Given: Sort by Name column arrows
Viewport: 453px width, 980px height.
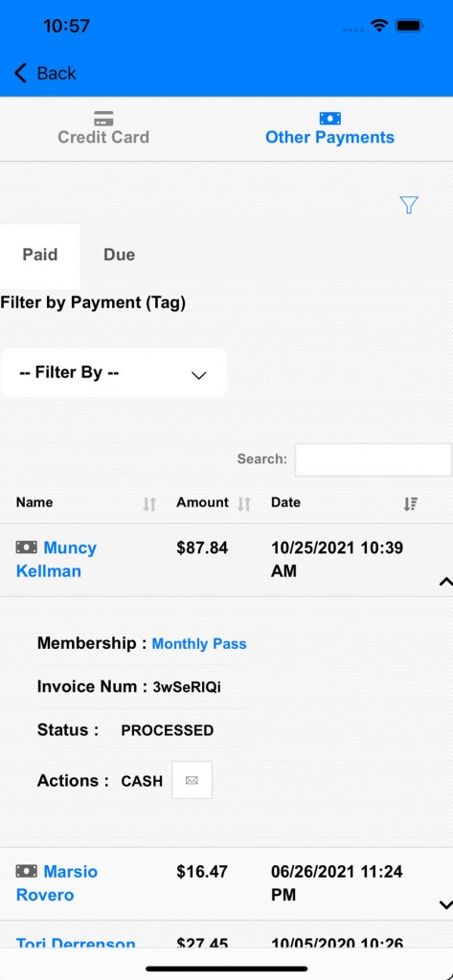Looking at the screenshot, I should [148, 503].
